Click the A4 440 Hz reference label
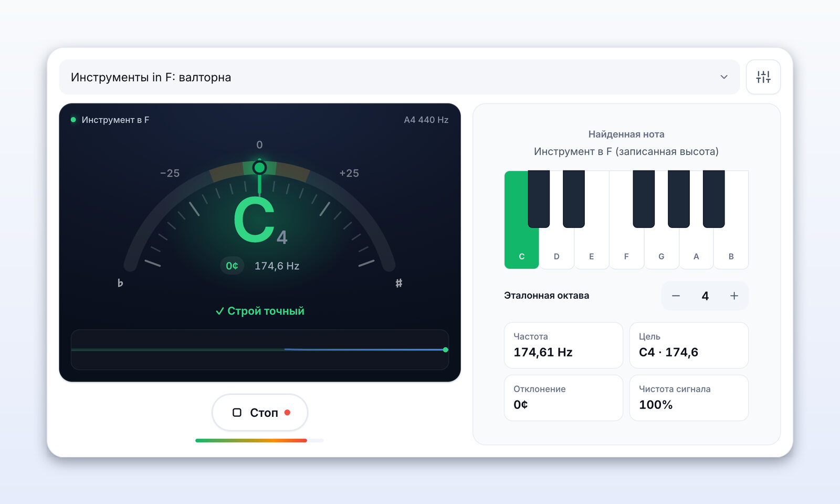 tap(426, 120)
